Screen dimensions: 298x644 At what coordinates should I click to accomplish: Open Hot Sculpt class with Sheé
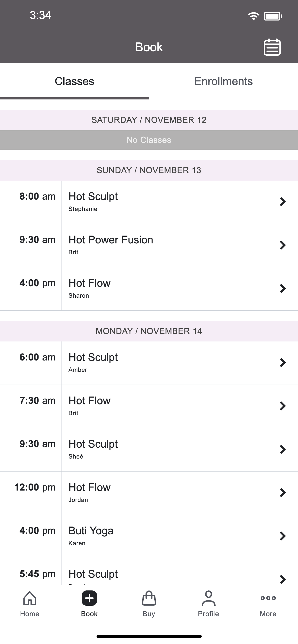149,450
